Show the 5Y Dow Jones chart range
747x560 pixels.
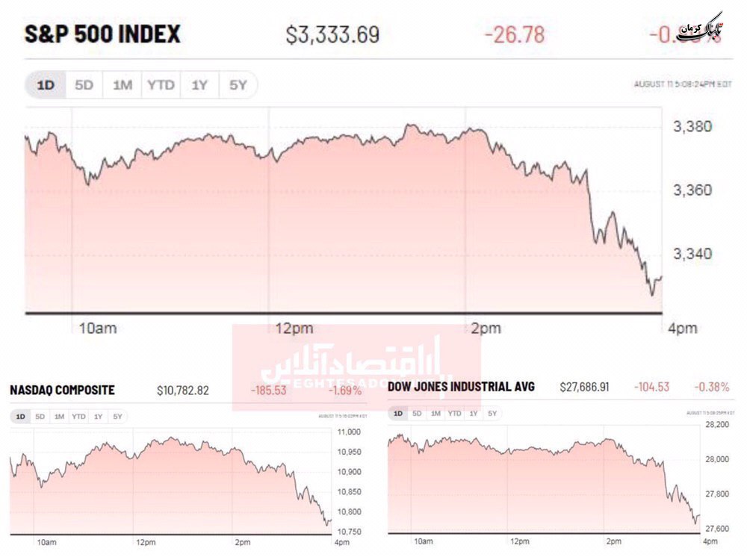click(x=492, y=414)
